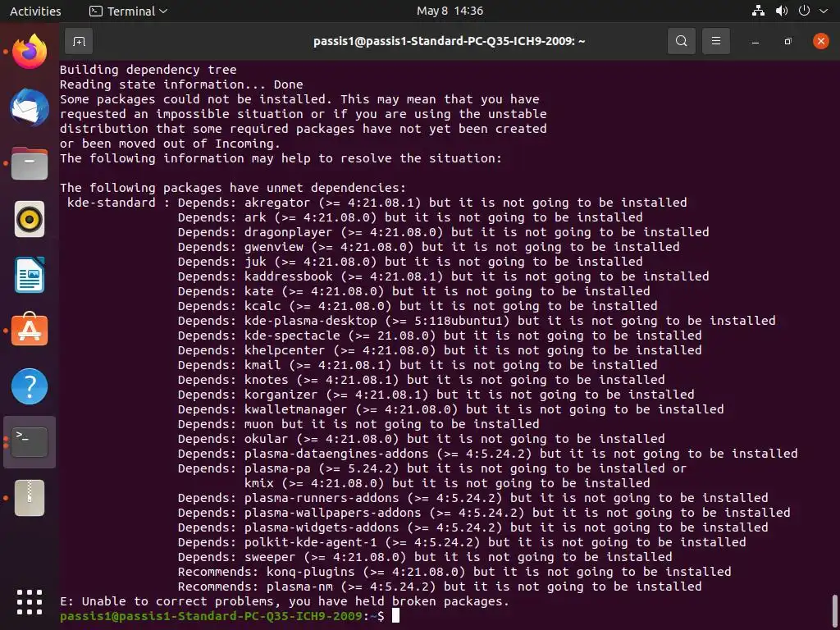Select the Terminal icon in dock
Image resolution: width=840 pixels, height=630 pixels.
pos(30,442)
